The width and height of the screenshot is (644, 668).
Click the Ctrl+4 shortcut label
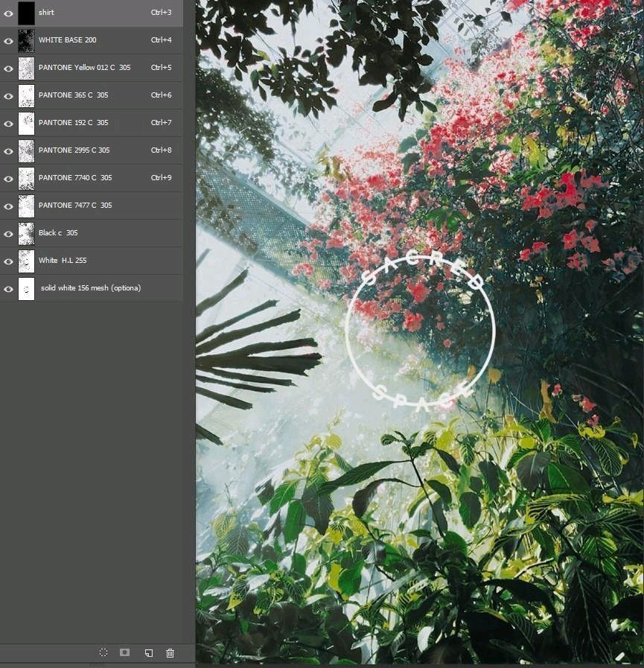click(161, 39)
